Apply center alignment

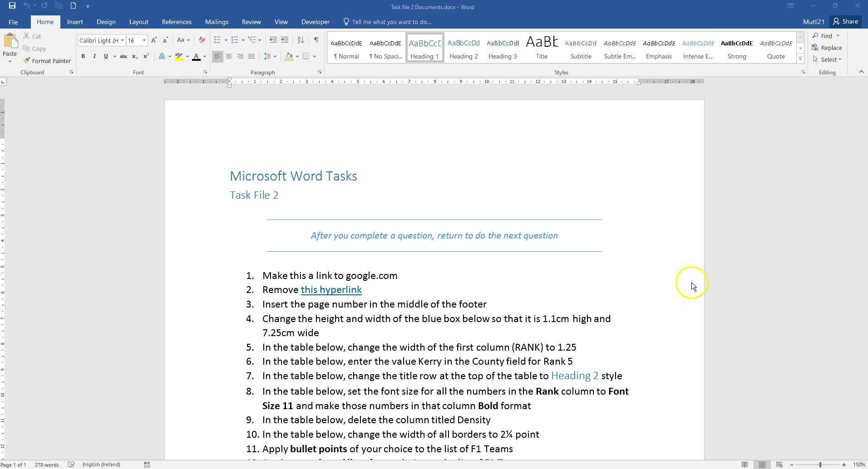coord(229,56)
